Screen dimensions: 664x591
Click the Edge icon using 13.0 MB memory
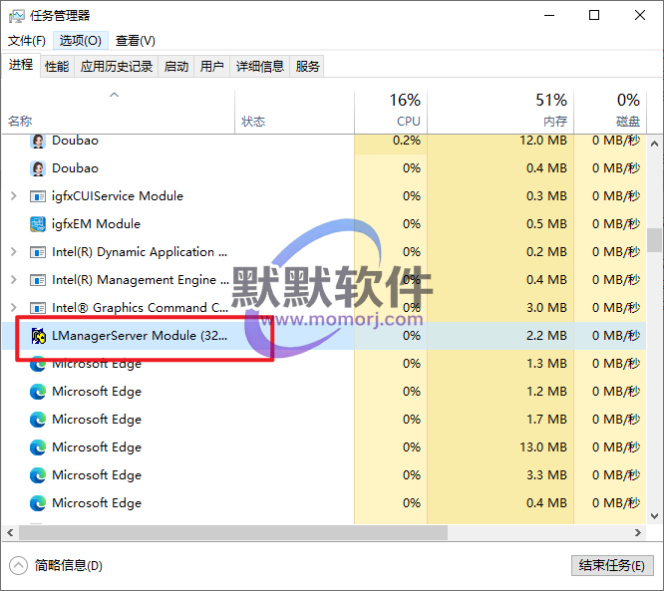pyautogui.click(x=38, y=447)
